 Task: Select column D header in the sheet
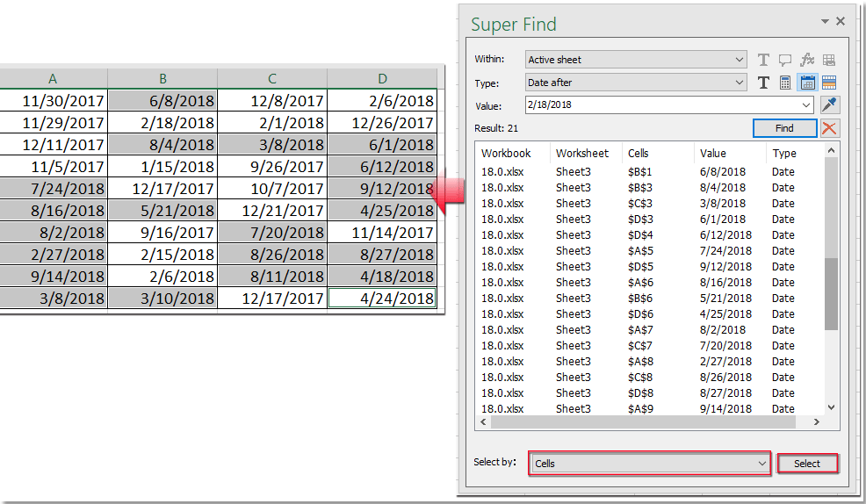(x=382, y=79)
